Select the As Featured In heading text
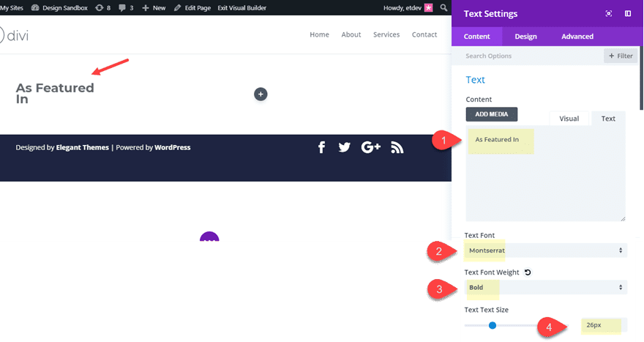 [x=55, y=93]
